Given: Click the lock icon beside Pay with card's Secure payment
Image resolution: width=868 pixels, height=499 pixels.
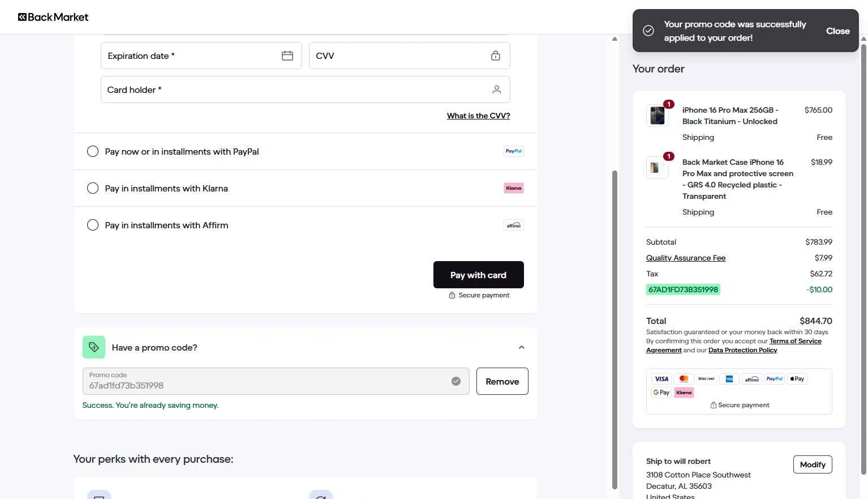Looking at the screenshot, I should pyautogui.click(x=452, y=295).
